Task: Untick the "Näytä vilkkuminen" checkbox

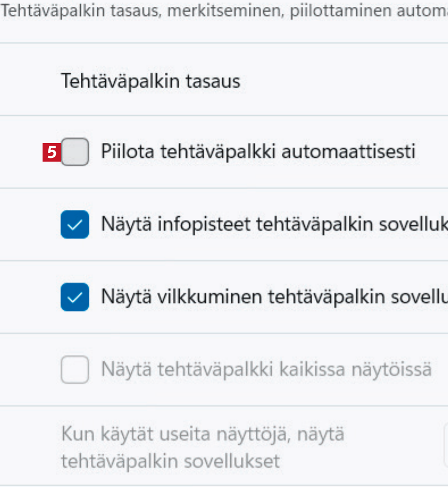Action: click(x=75, y=297)
